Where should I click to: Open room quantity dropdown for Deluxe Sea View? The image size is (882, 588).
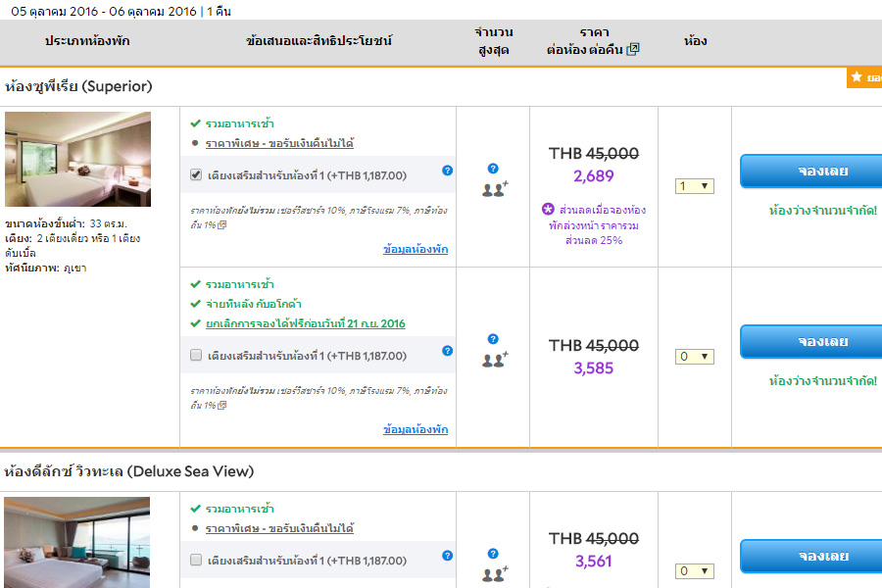tap(694, 570)
